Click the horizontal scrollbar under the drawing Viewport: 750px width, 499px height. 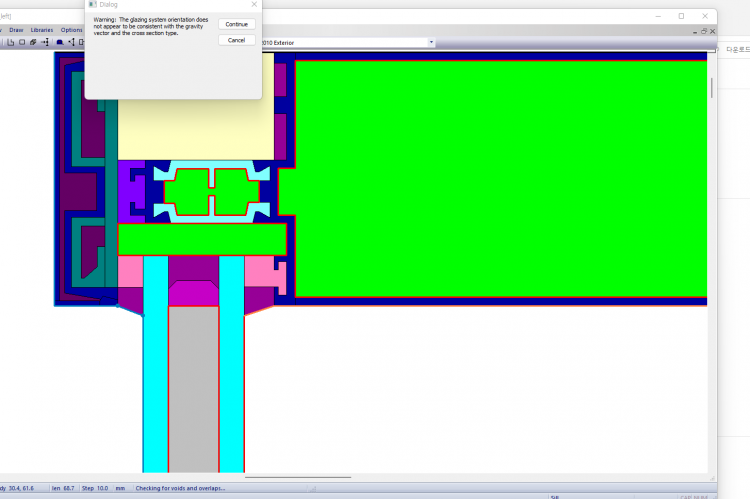tap(300, 477)
